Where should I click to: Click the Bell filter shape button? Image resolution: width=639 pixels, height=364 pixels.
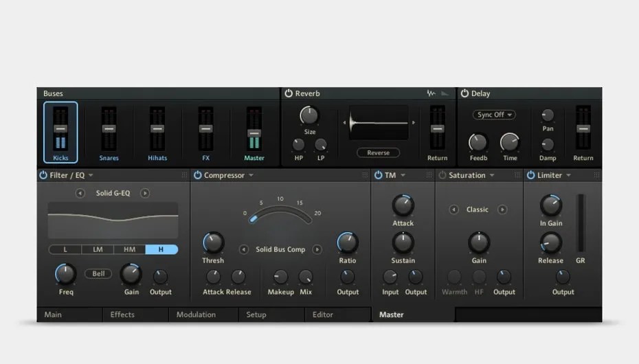click(x=98, y=273)
